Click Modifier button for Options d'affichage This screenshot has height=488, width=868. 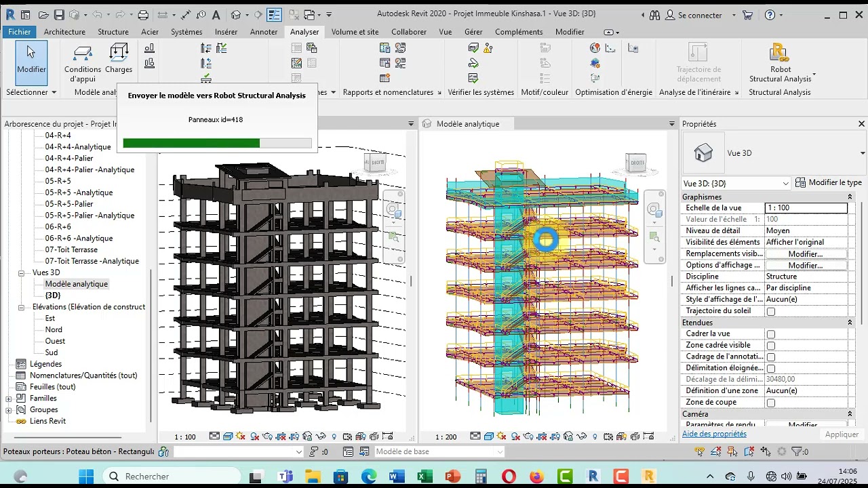pos(806,266)
